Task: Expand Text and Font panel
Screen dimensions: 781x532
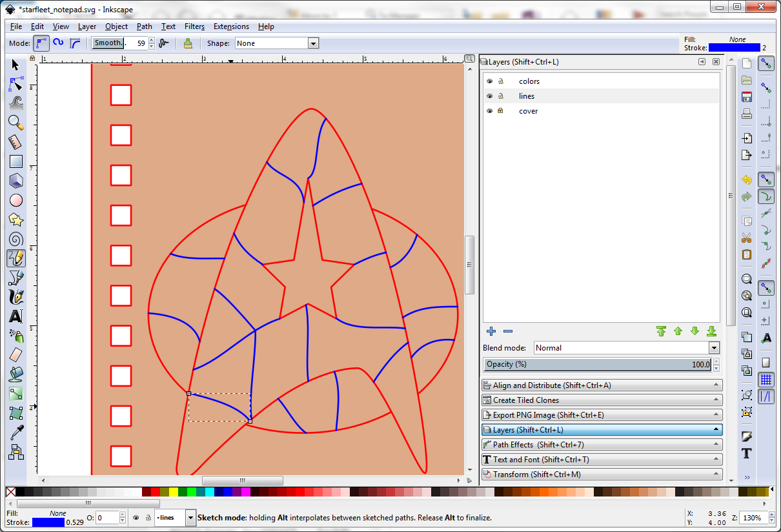Action: 602,460
